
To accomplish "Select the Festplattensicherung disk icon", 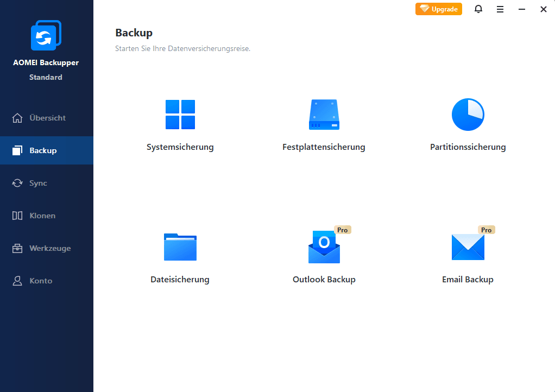I will 324,115.
